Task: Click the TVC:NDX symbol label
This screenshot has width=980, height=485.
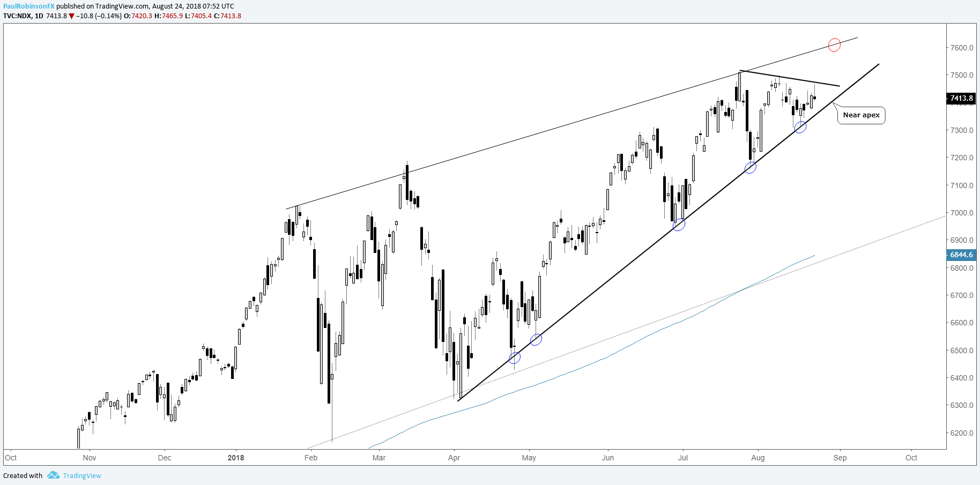Action: tap(17, 16)
